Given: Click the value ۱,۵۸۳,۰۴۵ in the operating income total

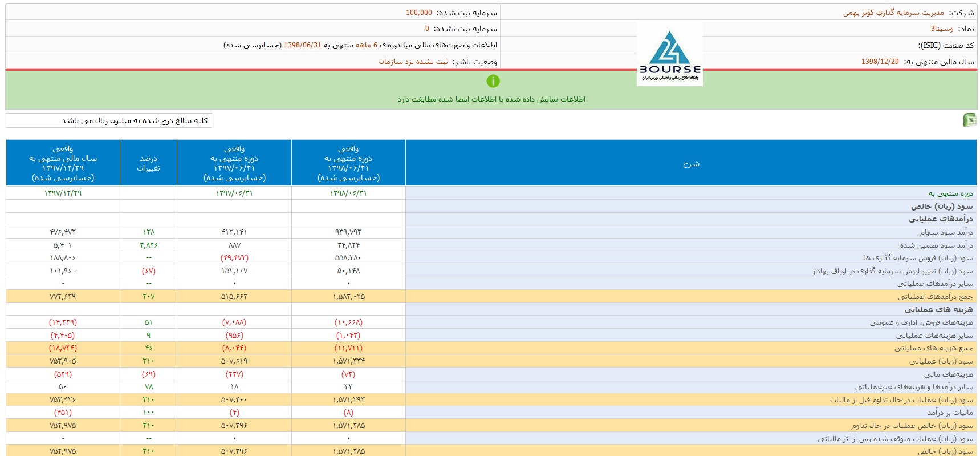Looking at the screenshot, I should pos(348,297).
